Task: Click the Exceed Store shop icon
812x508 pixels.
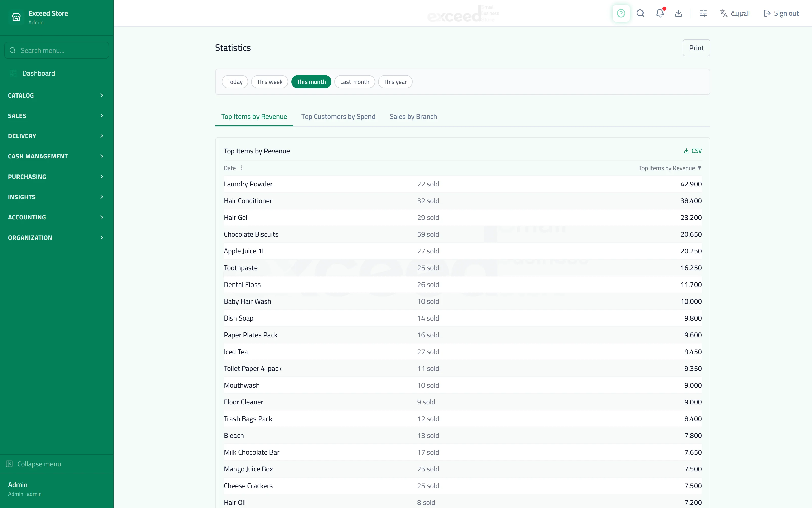Action: pos(16,17)
